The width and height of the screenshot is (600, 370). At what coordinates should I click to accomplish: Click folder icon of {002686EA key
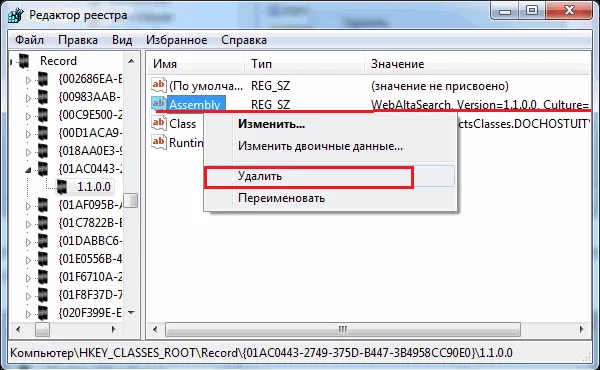(x=43, y=79)
